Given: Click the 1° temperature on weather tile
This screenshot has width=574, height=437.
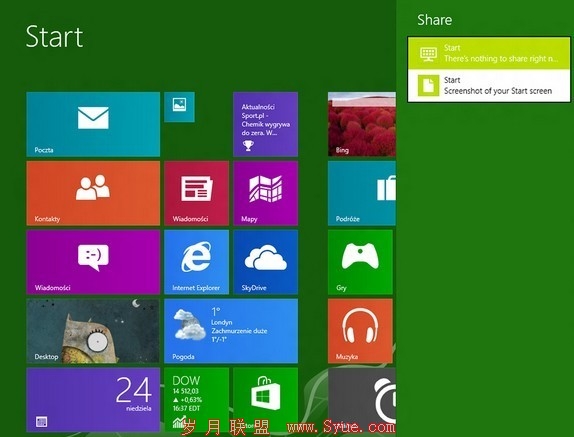Looking at the screenshot, I should click(x=216, y=311).
